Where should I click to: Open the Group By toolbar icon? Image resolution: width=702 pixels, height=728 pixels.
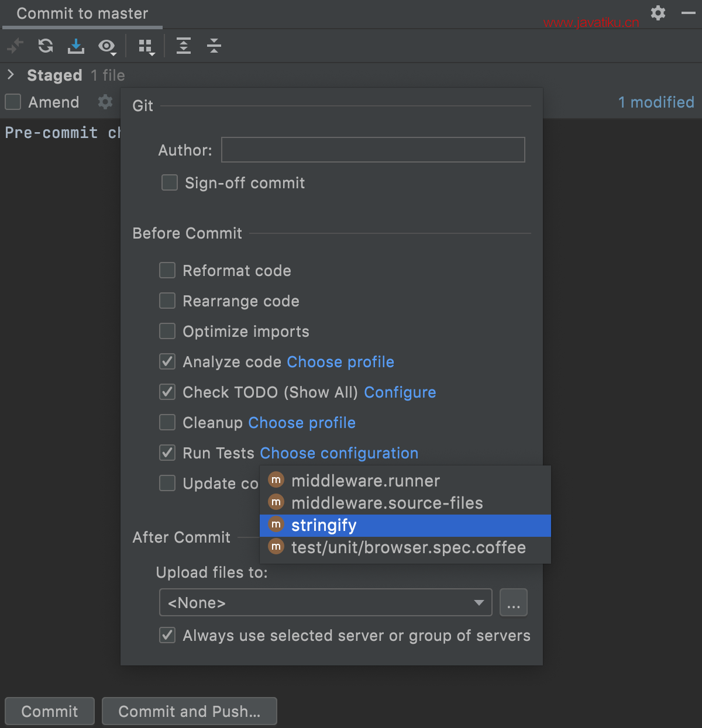146,47
